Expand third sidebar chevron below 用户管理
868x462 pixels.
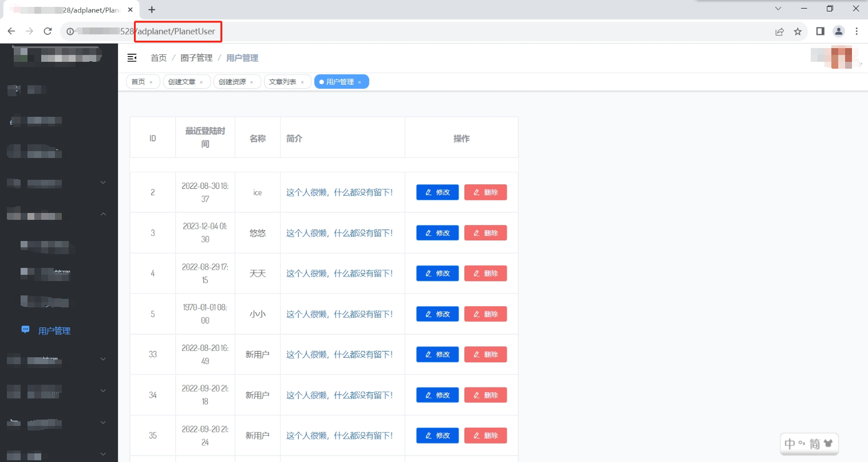(x=103, y=422)
